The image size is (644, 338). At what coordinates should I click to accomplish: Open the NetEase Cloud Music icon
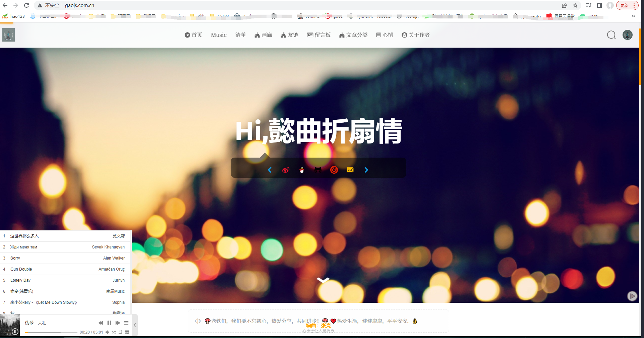334,170
